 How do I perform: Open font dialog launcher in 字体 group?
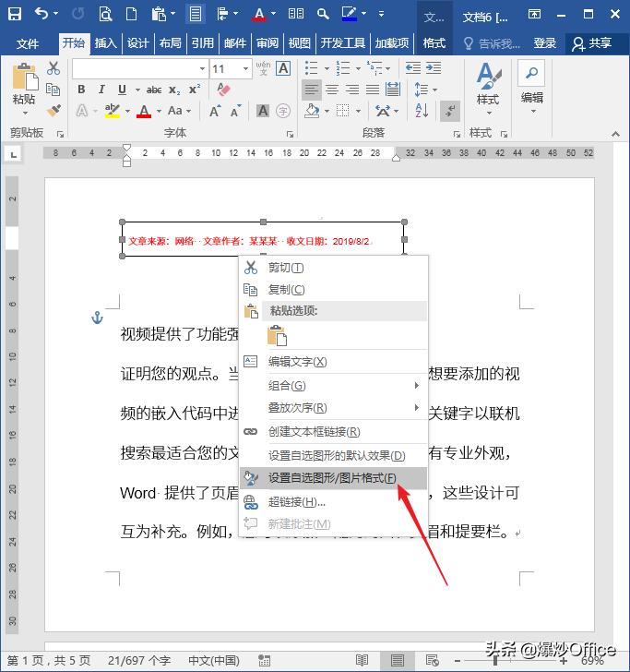pos(290,134)
